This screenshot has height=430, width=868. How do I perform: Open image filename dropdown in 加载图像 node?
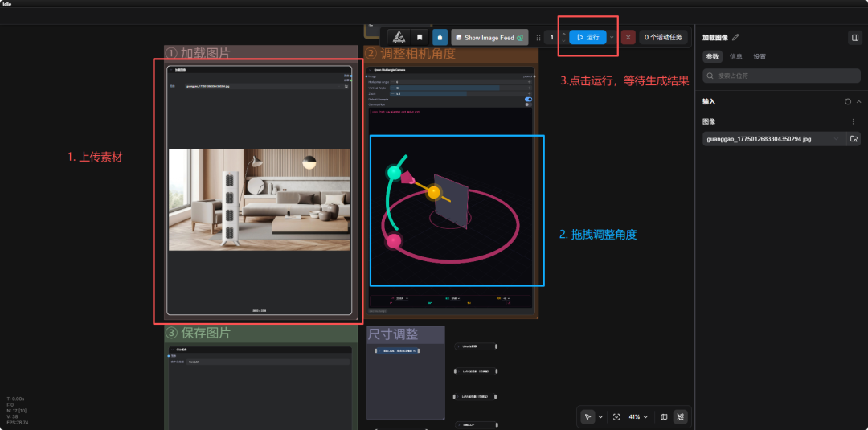pyautogui.click(x=263, y=86)
